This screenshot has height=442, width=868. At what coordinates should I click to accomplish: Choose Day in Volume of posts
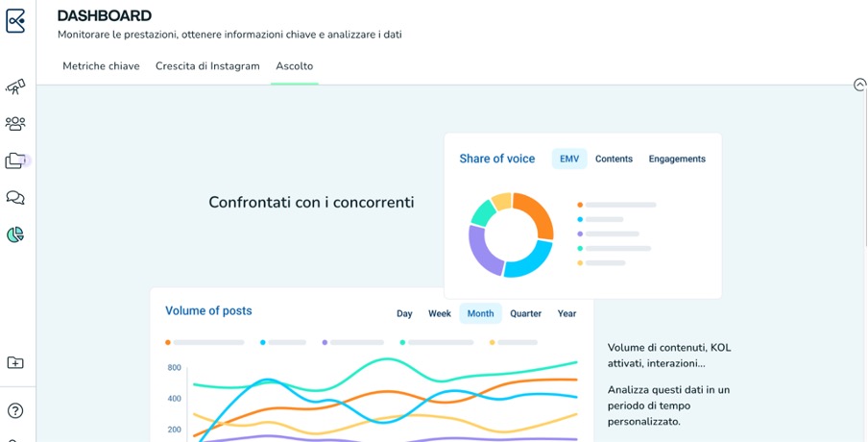404,313
